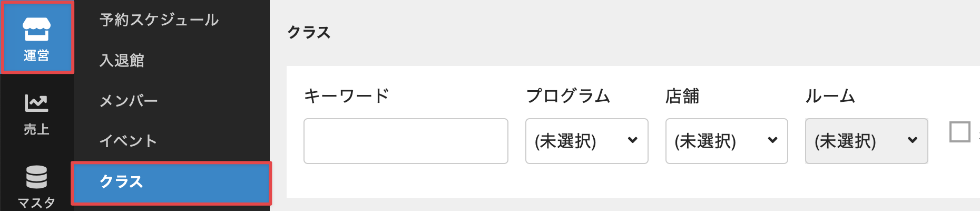Click the マスタ text label in the sidebar
980x211 pixels.
tap(36, 203)
